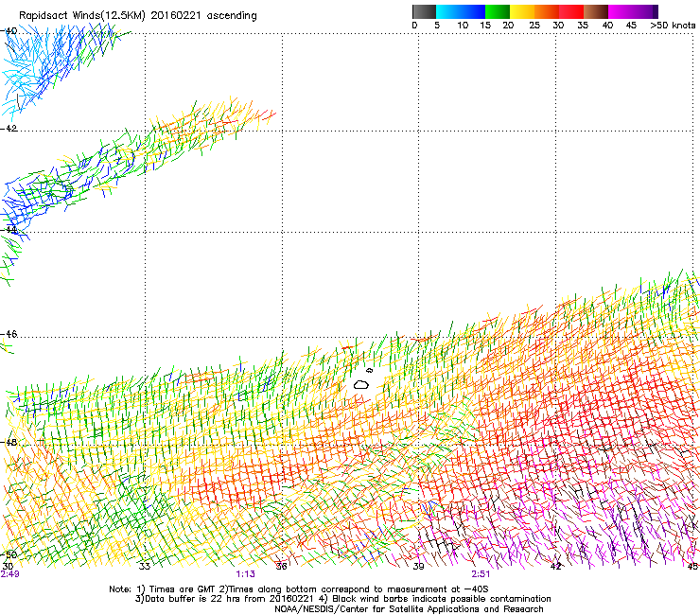Click the legend tick label '10'
Screen dimensions: 700x615
click(x=463, y=26)
